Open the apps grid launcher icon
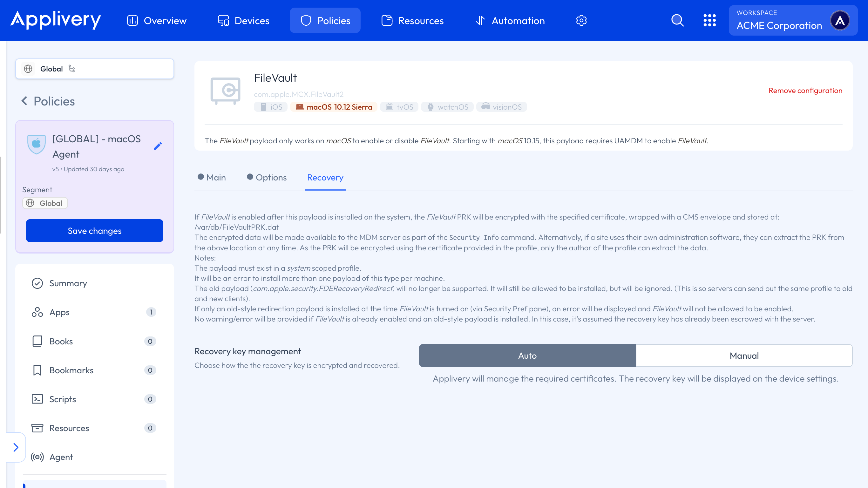Screen dimensions: 868x488 [710, 20]
